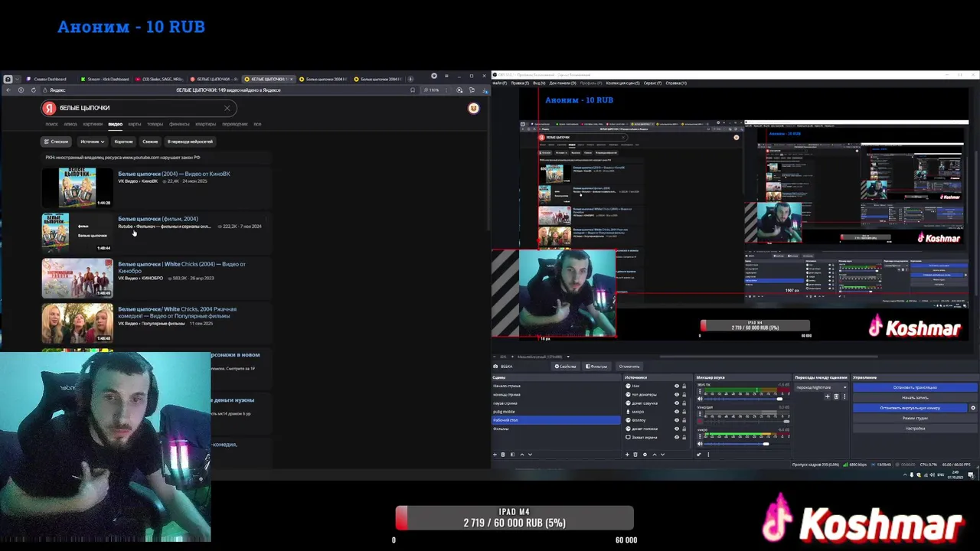Reload the browser page

[34, 90]
